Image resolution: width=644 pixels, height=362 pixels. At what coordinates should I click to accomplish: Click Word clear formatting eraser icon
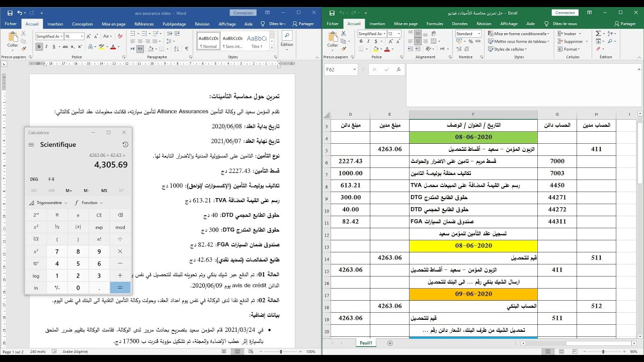(x=120, y=36)
